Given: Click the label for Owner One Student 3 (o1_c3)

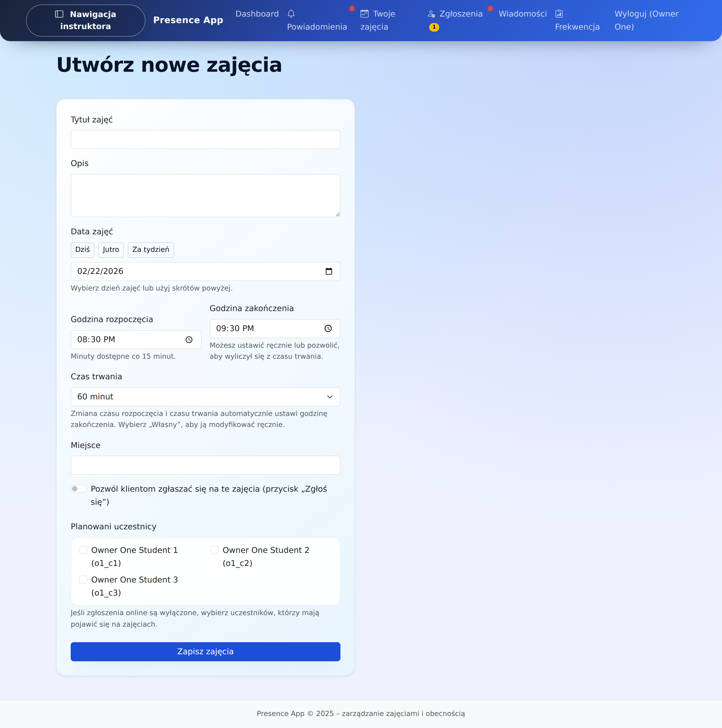Looking at the screenshot, I should (134, 586).
